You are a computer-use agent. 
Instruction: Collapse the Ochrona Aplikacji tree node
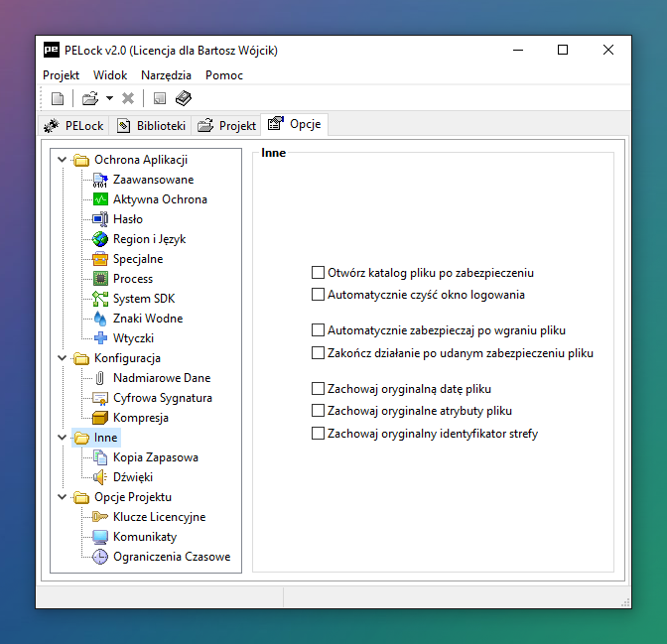click(x=63, y=160)
